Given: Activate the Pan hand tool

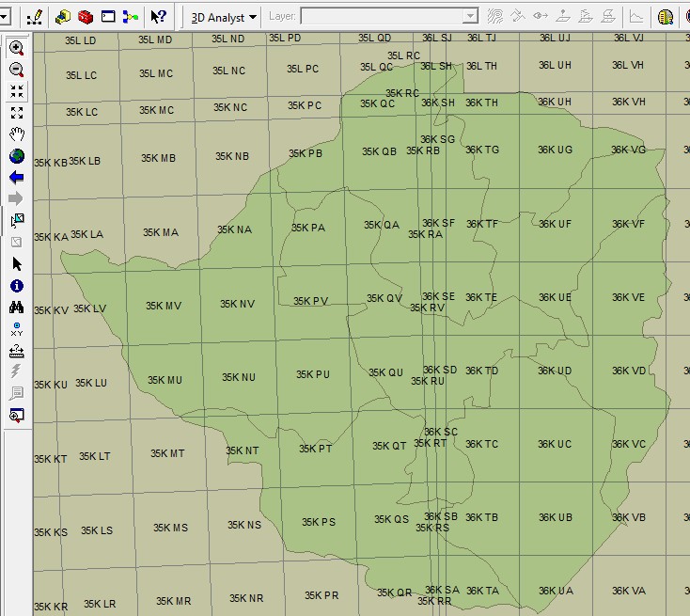Looking at the screenshot, I should [16, 134].
